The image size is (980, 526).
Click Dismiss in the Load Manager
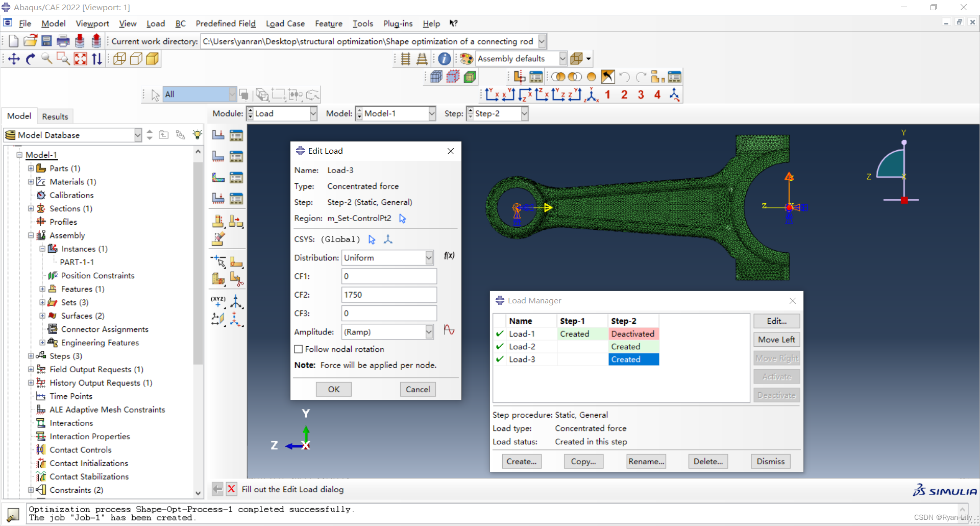tap(770, 461)
